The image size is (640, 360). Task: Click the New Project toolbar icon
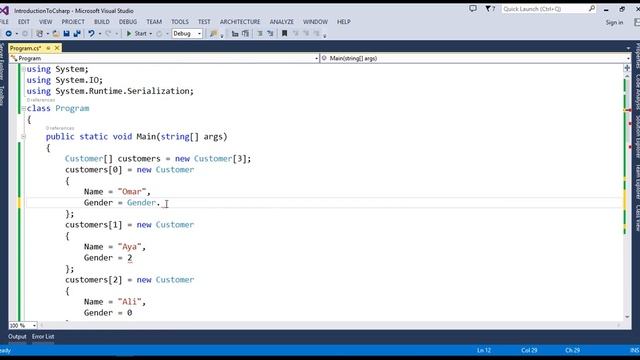(40, 33)
